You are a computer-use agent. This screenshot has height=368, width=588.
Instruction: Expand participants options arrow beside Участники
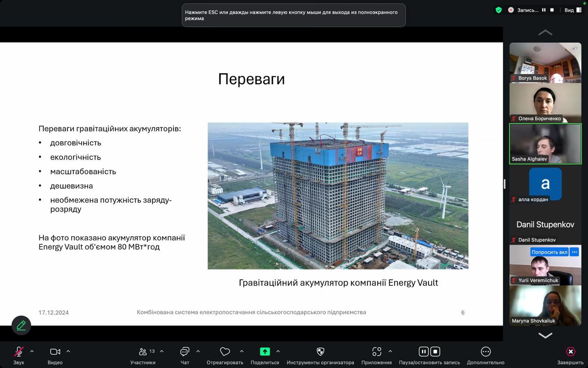coord(162,351)
